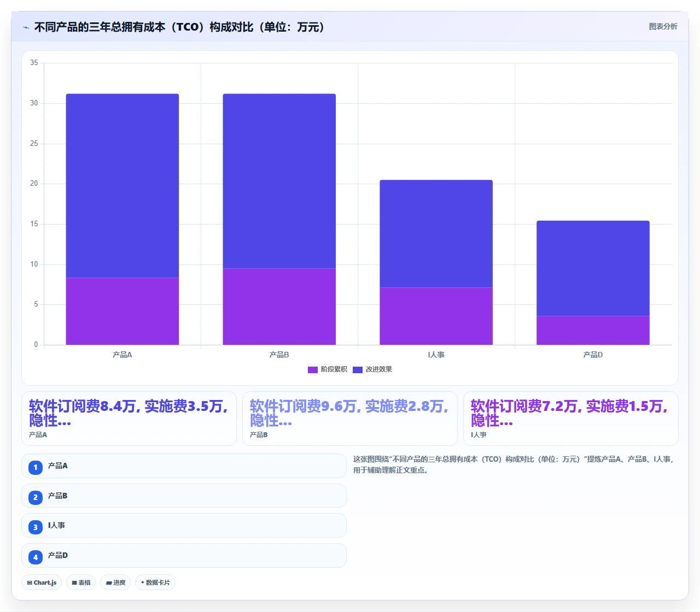Viewport: 700px width, 612px height.
Task: Toggle the 阶段累积 legend swatch
Action: tap(313, 370)
